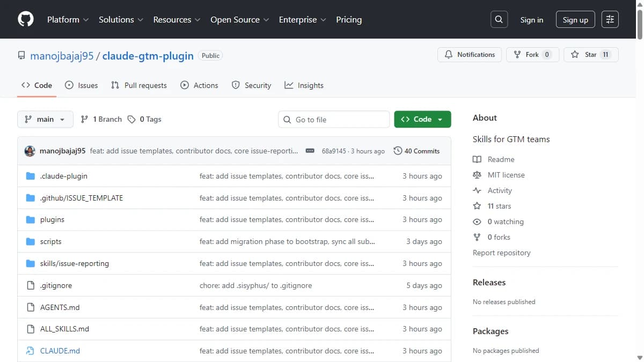
Task: Click the Go to file search field
Action: [x=334, y=120]
